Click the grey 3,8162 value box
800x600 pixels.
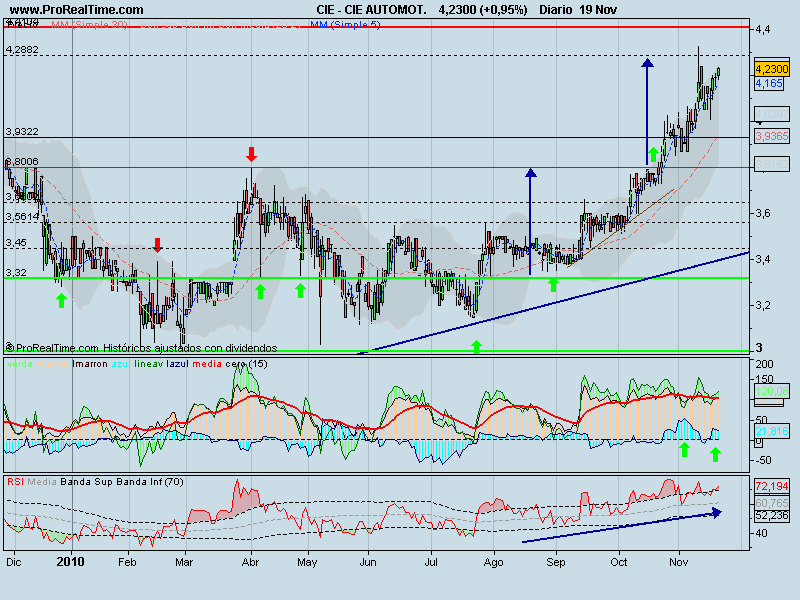pos(772,164)
